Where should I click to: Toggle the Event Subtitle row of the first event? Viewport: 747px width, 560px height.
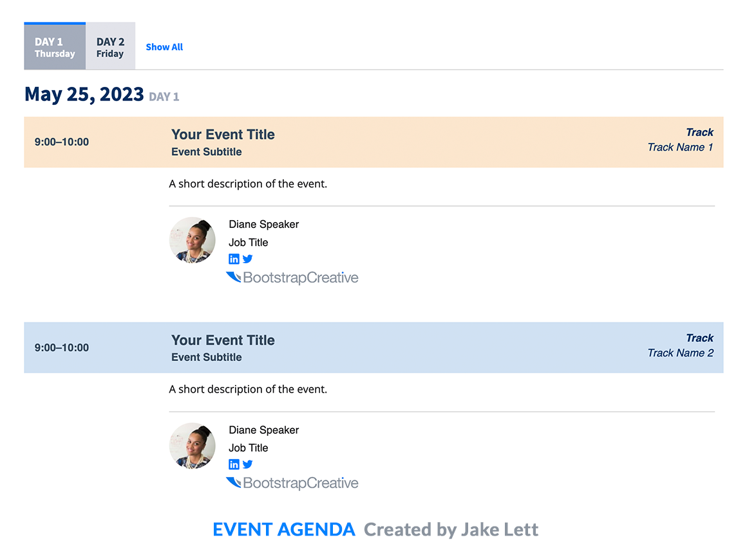pyautogui.click(x=206, y=152)
